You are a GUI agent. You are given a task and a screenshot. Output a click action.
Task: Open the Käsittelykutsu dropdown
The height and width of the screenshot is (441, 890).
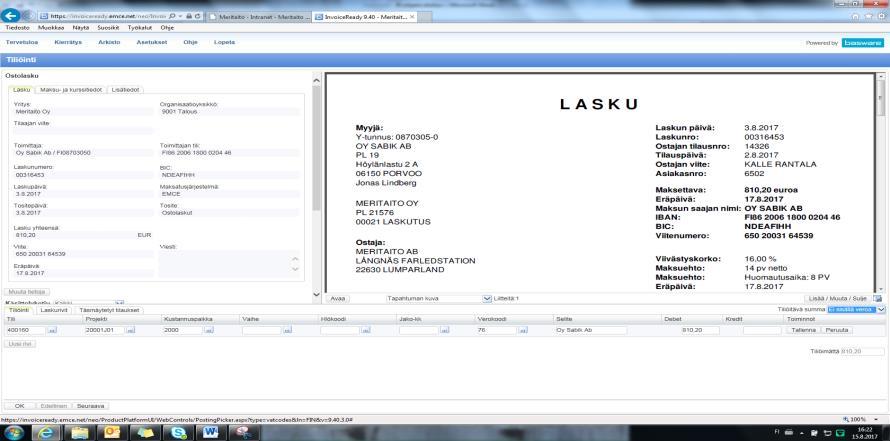point(120,304)
